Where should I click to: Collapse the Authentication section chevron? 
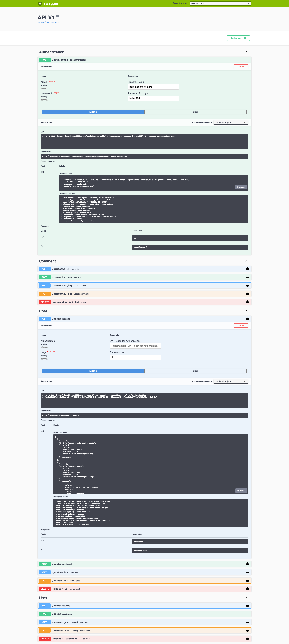(245, 52)
